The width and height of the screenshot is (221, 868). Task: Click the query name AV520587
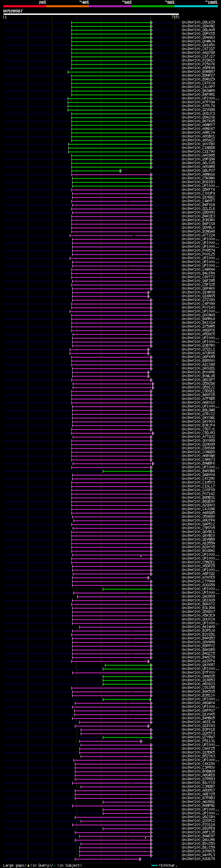pos(13,11)
